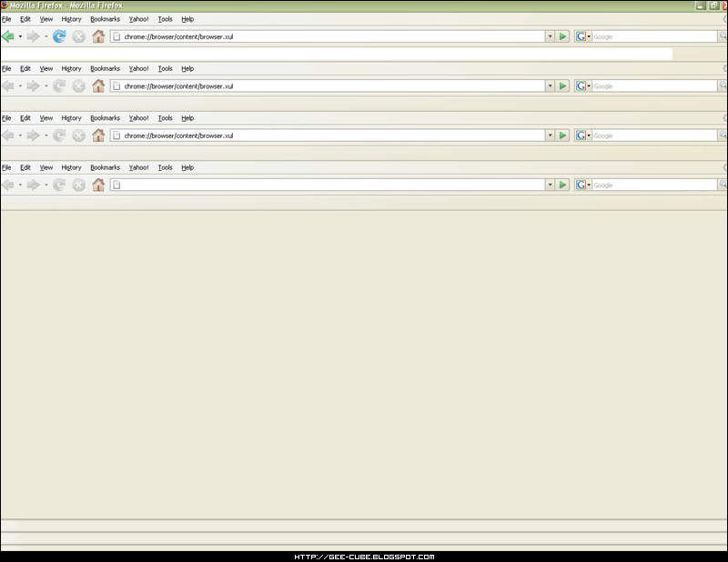Open the Back history dropdown in the second toolbar
728x562 pixels.
tap(20, 85)
